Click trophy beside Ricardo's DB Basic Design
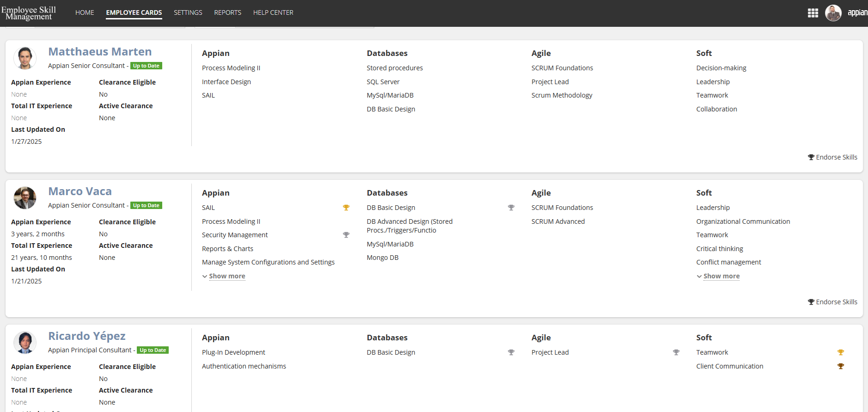 (511, 352)
